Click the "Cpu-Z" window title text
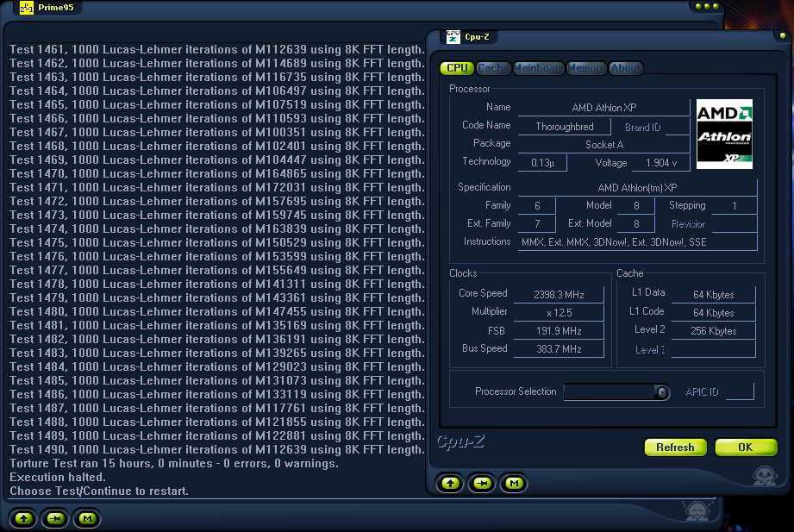The height and width of the screenshot is (532, 794). pyautogui.click(x=477, y=36)
